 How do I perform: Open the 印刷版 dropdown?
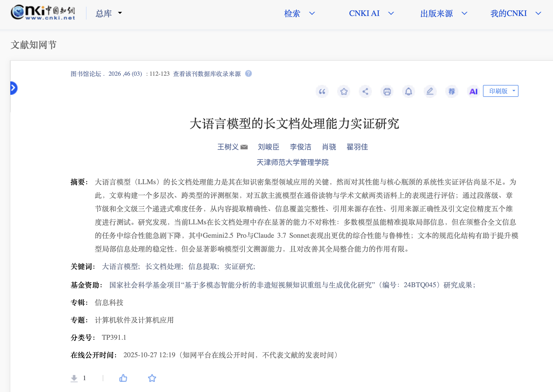[500, 91]
